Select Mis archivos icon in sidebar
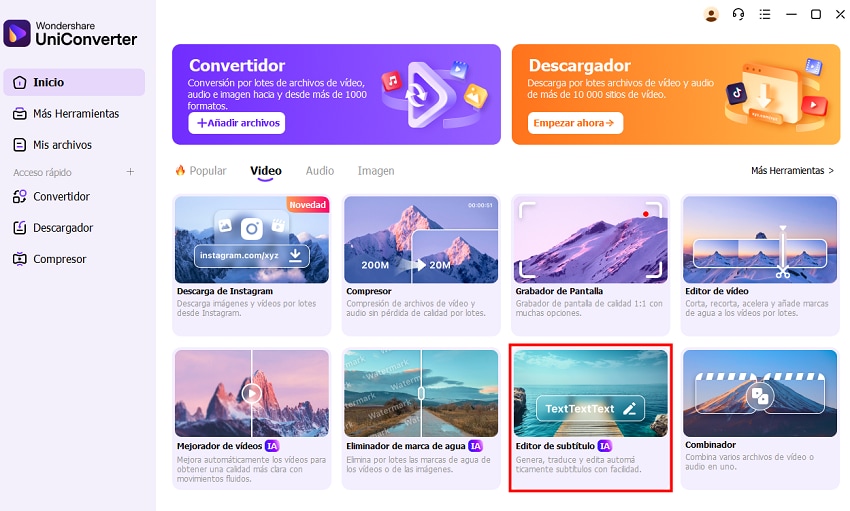Viewport: 850px width, 511px height. click(20, 145)
